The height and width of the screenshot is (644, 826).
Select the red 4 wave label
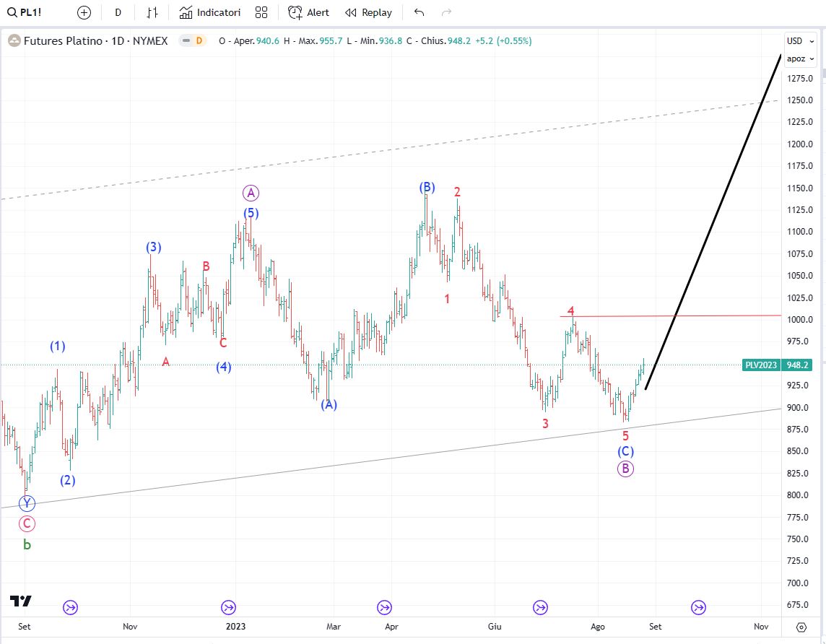click(570, 310)
